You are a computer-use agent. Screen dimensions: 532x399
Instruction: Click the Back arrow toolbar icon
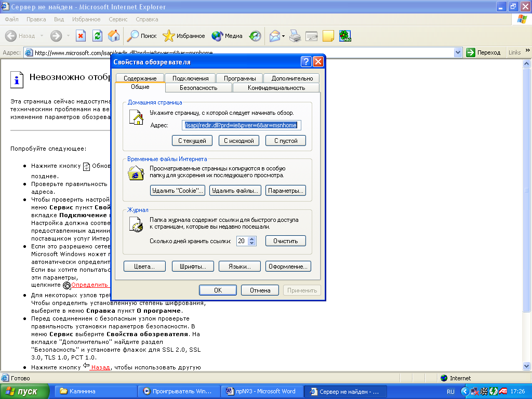(11, 36)
